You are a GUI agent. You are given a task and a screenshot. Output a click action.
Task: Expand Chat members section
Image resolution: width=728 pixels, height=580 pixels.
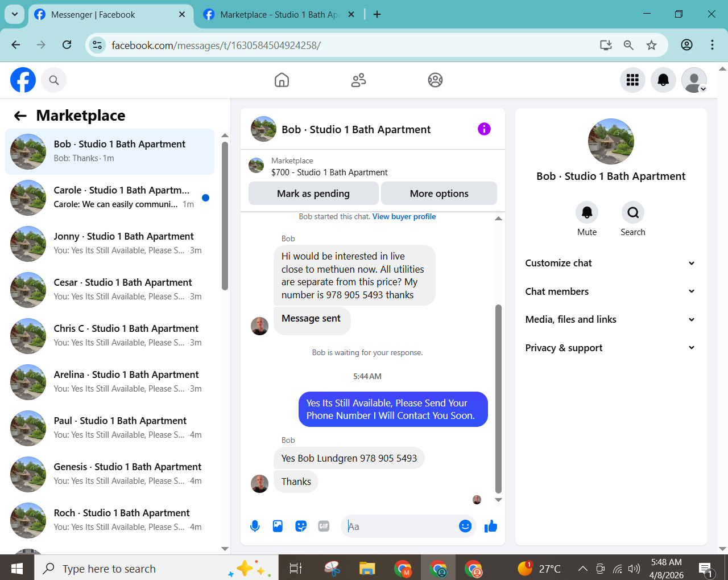click(611, 291)
